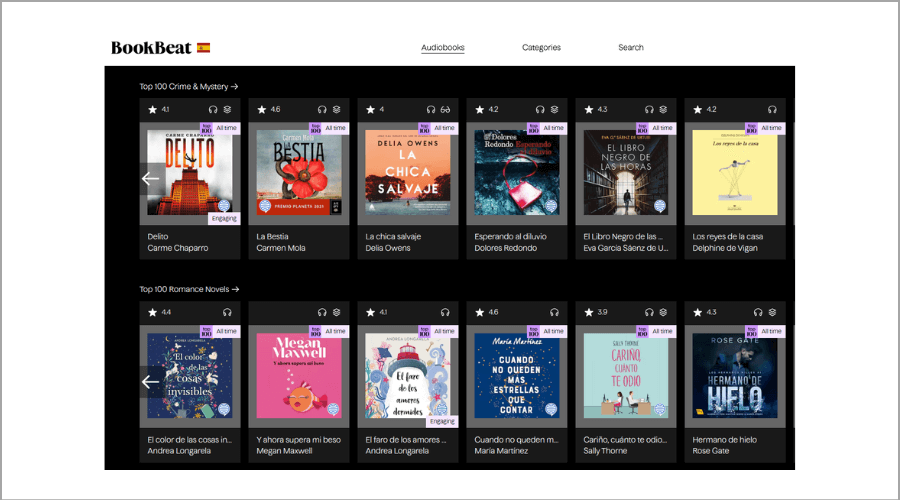Click the BookBeat logo
The height and width of the screenshot is (500, 900).
[x=151, y=48]
